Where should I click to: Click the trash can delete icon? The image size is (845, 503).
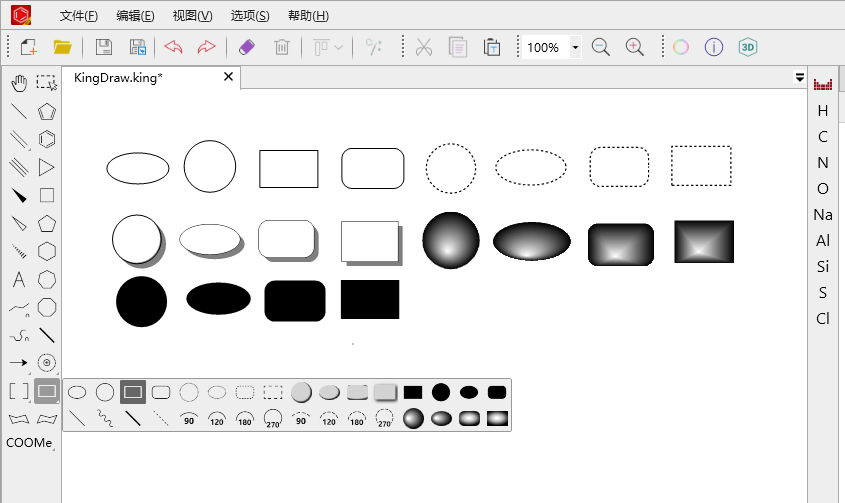pyautogui.click(x=281, y=47)
